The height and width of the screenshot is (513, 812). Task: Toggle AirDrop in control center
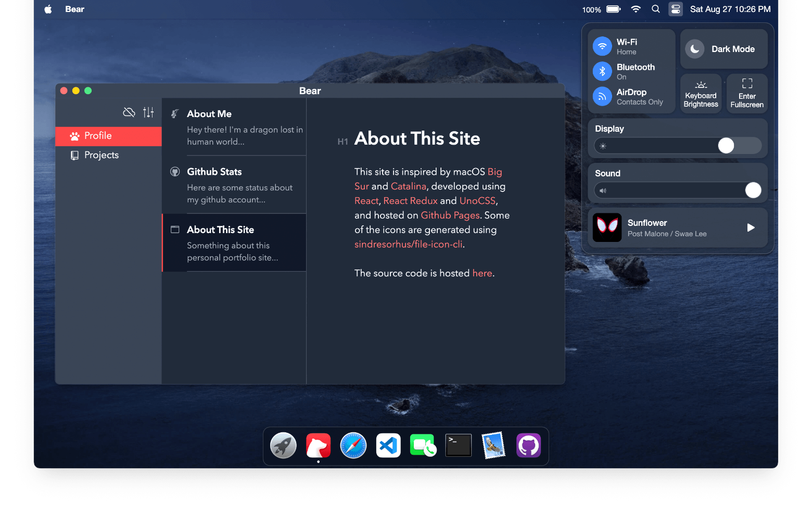602,96
